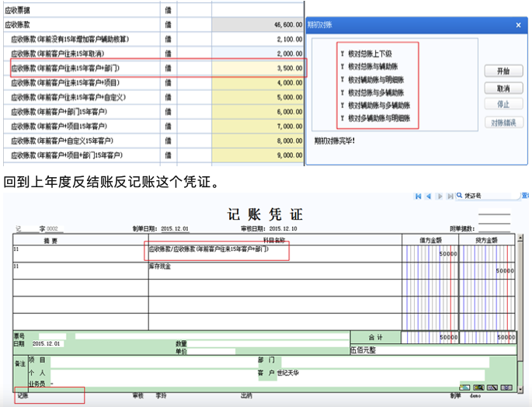Click the double-chevron expand icon in voucher footer
This screenshot has height=407, width=532.
pyautogui.click(x=506, y=388)
